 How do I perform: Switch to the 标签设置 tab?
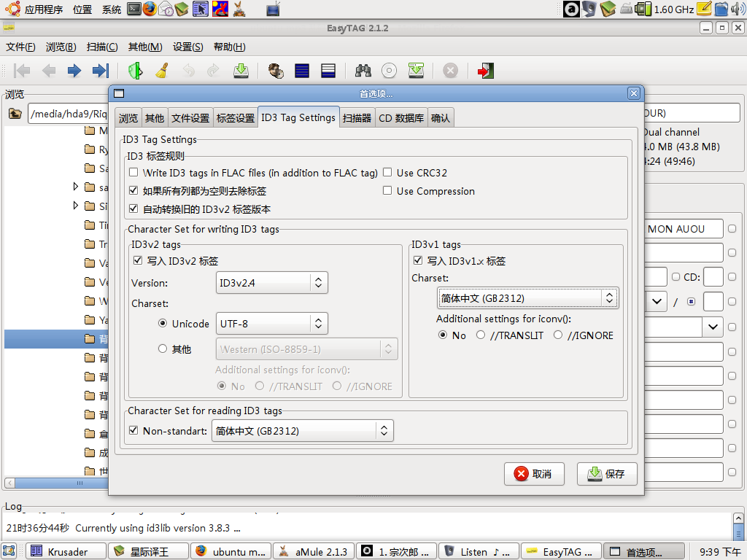tap(236, 118)
